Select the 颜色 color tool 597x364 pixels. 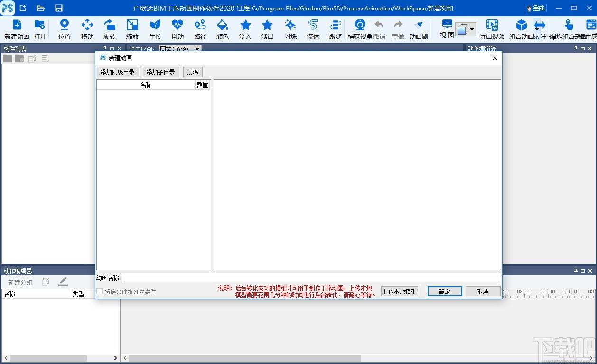pos(222,29)
